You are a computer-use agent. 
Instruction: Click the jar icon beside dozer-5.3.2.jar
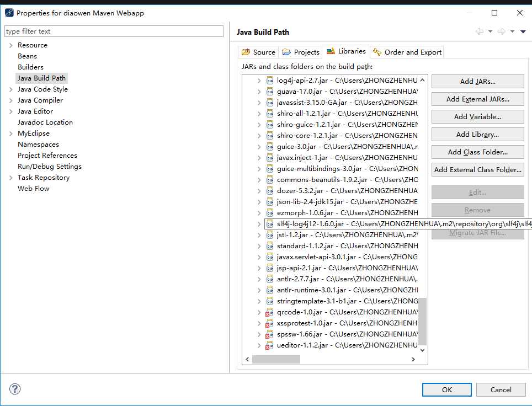tap(270, 191)
